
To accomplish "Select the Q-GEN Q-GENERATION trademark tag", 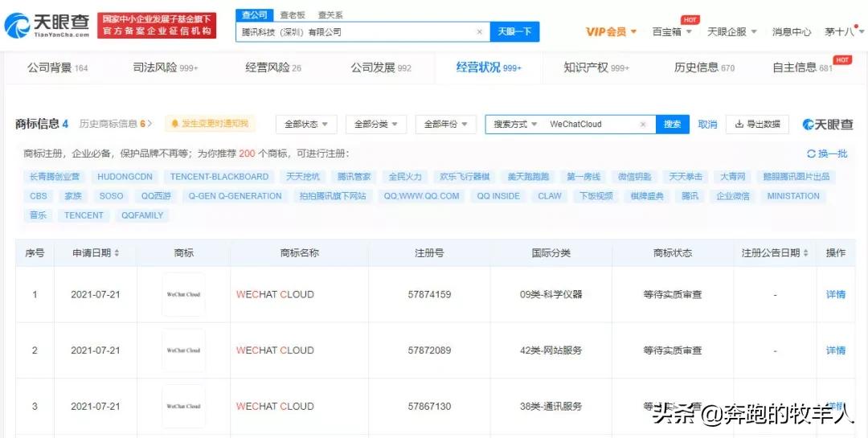I will 235,196.
